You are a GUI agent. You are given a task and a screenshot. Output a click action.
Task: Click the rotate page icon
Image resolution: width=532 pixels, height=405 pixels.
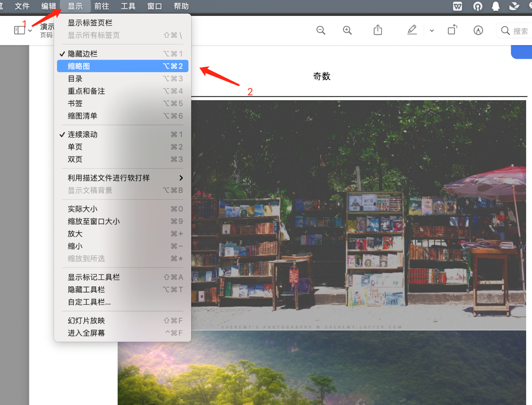[452, 30]
